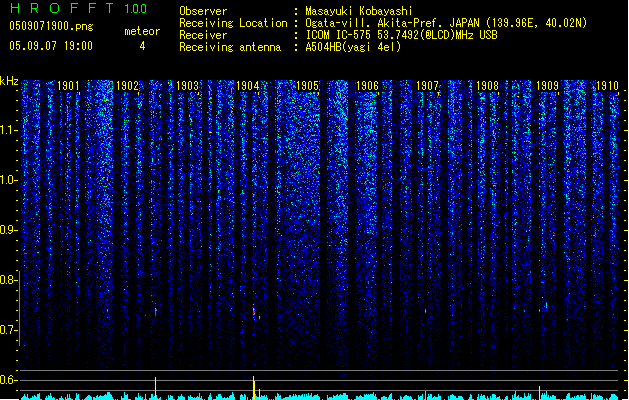The width and height of the screenshot is (629, 400).
Task: Click the faint echo near 1909
Action: tap(546, 305)
